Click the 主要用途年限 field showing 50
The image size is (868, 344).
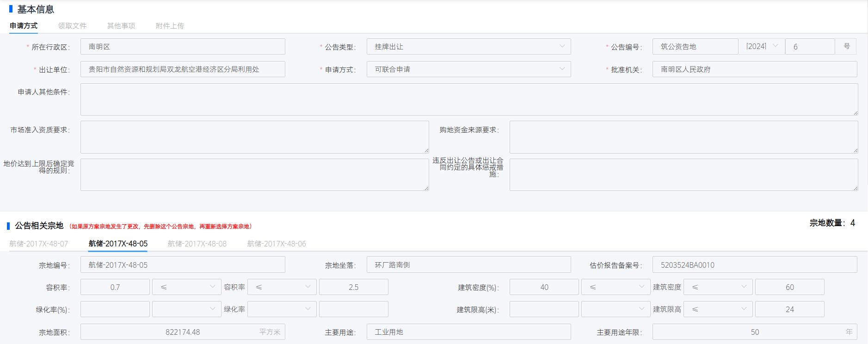tap(755, 332)
